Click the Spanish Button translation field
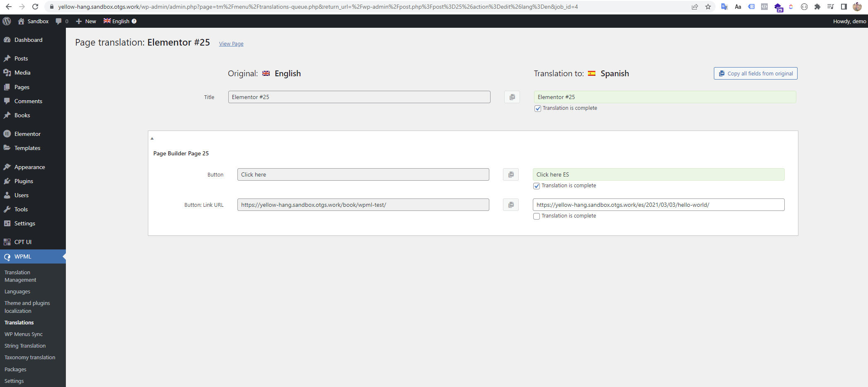 point(659,174)
